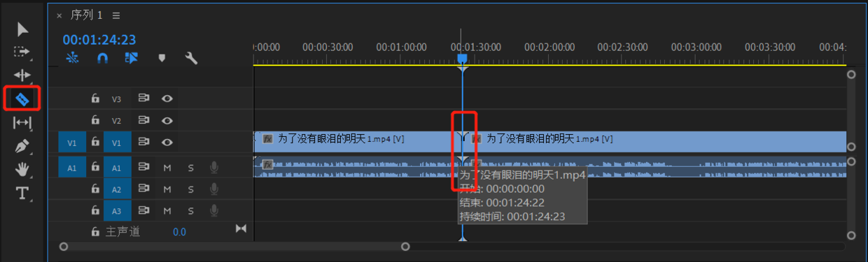
Task: Select the Type tool
Action: pos(22,193)
